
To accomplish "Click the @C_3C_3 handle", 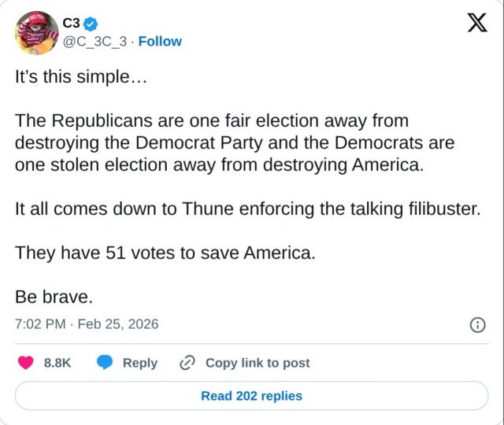I will click(x=94, y=41).
